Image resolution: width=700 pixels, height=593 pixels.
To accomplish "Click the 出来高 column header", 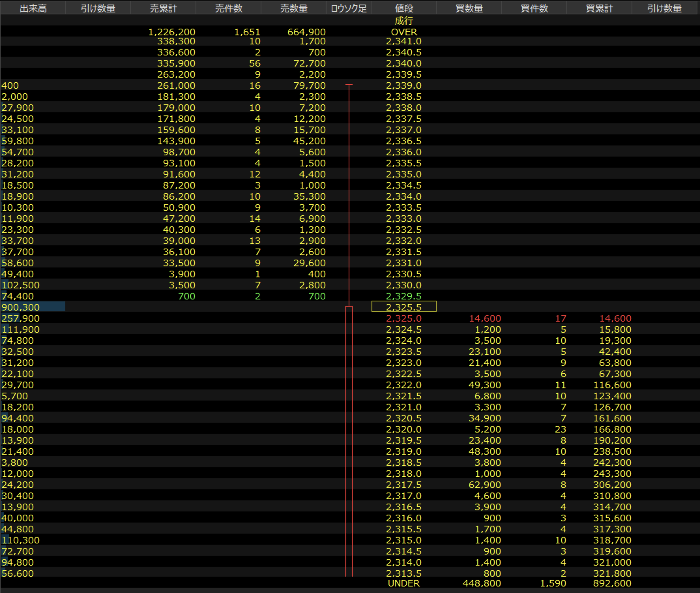I will click(x=33, y=8).
